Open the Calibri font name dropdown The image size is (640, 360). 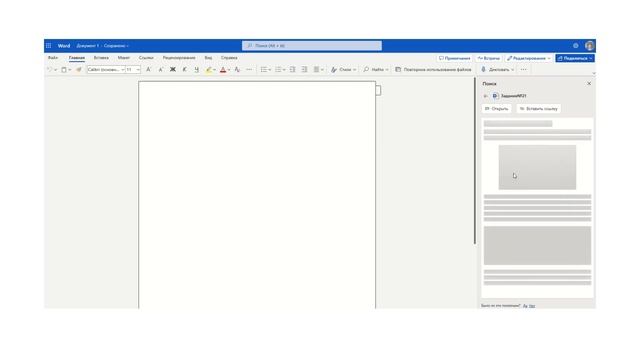(x=106, y=70)
